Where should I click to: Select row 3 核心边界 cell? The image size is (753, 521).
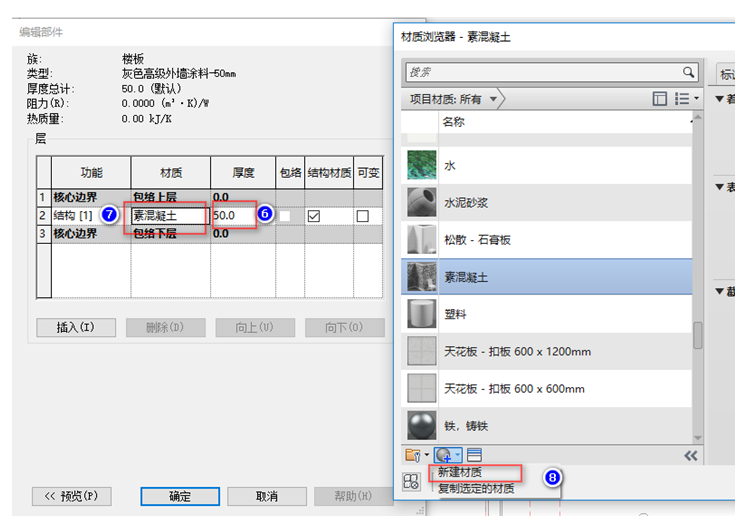pos(91,234)
